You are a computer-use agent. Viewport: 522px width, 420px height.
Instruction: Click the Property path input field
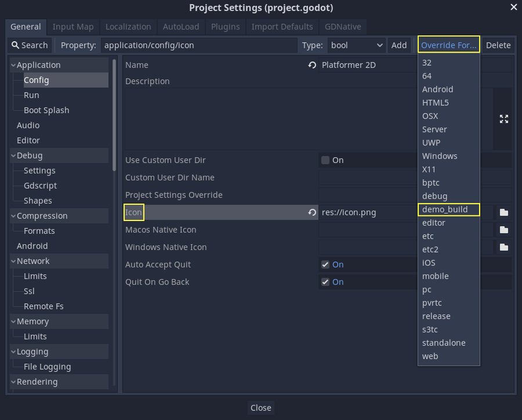pyautogui.click(x=199, y=45)
